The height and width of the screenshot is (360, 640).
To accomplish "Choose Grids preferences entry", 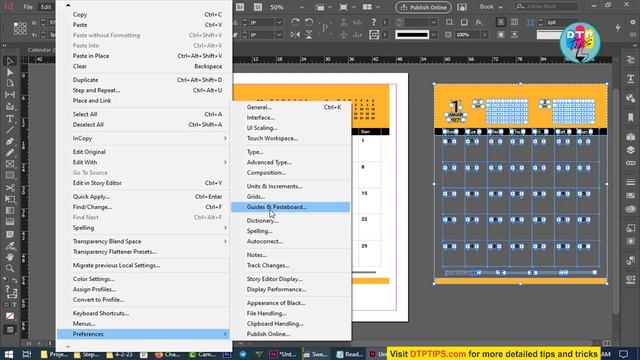I will click(291, 196).
